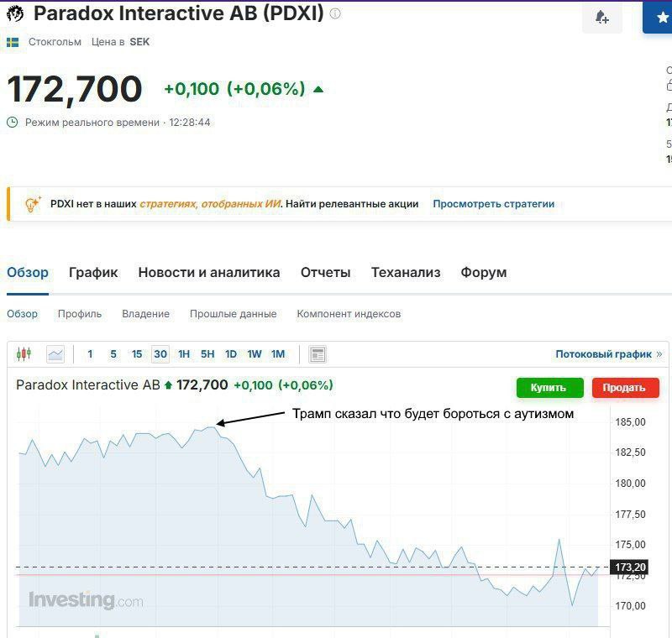Click the Swedish flag icon

13,42
